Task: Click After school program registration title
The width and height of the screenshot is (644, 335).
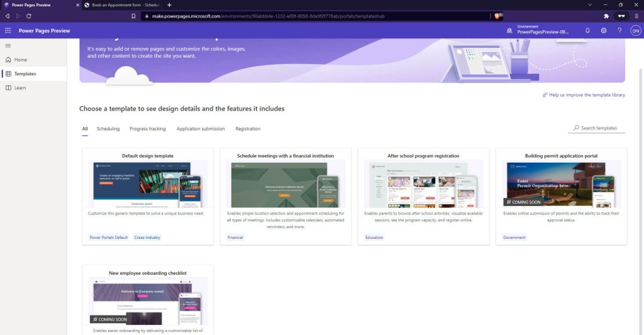Action: pos(423,156)
